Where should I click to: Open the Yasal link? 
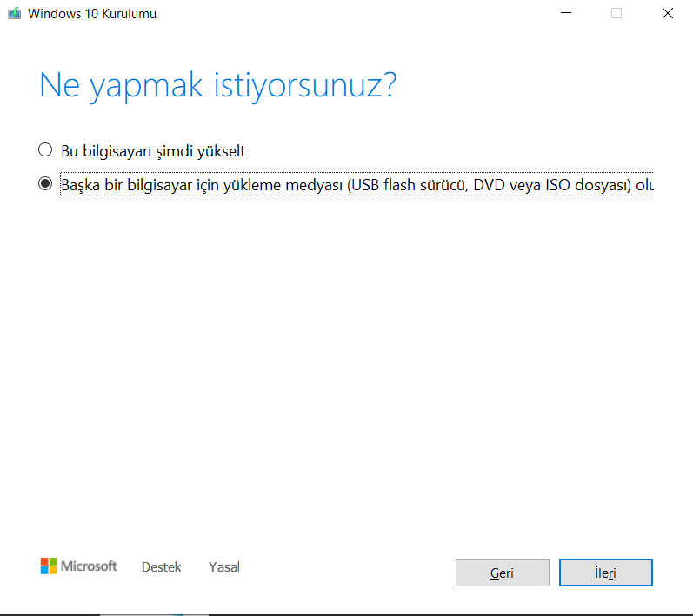(224, 567)
